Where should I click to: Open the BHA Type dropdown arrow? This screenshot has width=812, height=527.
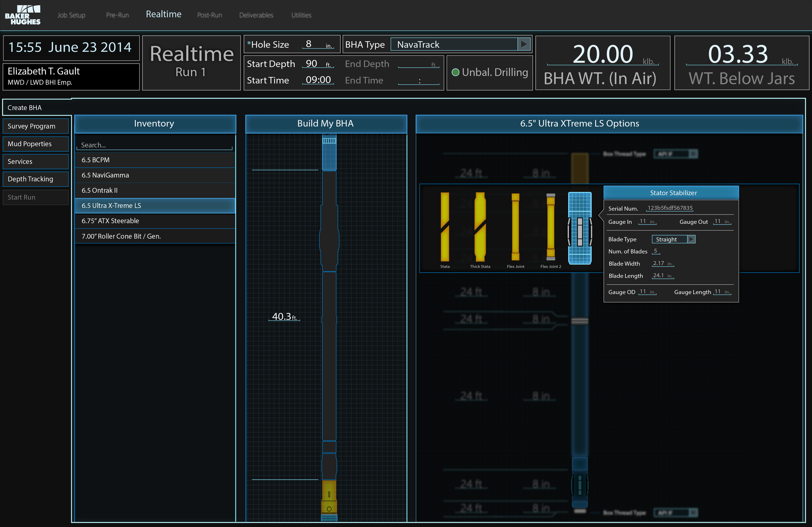524,45
